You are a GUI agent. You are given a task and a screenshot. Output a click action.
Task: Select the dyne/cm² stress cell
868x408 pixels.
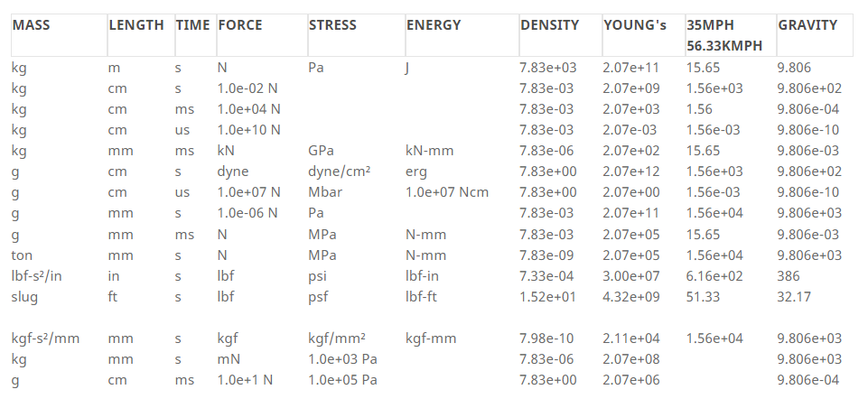(x=339, y=172)
